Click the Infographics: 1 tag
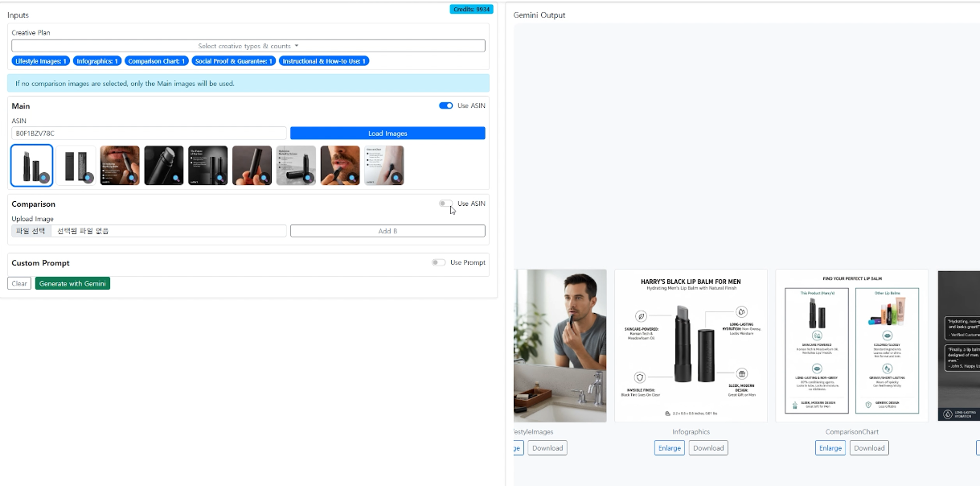This screenshot has height=486, width=980. [x=97, y=61]
